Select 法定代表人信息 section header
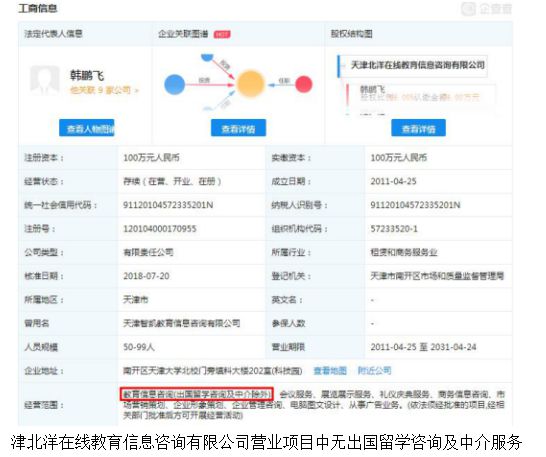 coord(53,34)
